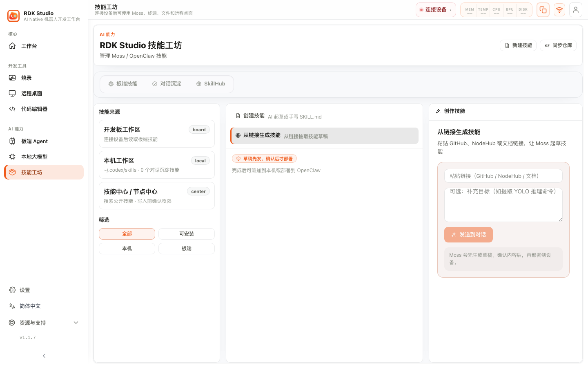Click the 资源与支持 lifebuoy icon
The image size is (588, 368).
12,323
